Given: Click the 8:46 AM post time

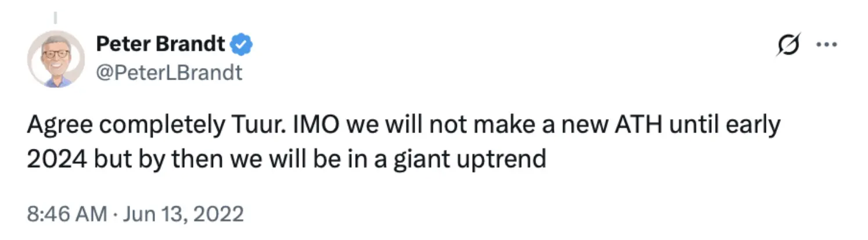Looking at the screenshot, I should click(x=67, y=214).
